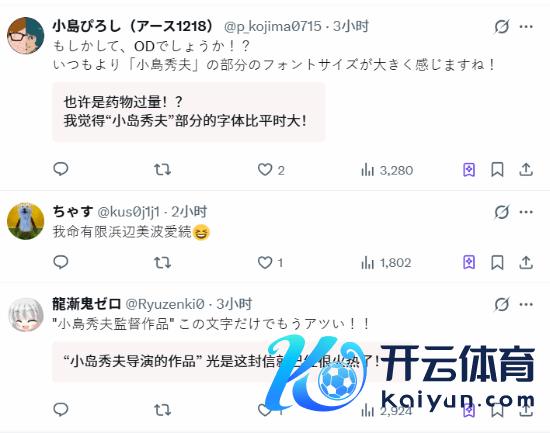Click purple plugin icon on 小島ぴろし's tweet

(x=469, y=170)
